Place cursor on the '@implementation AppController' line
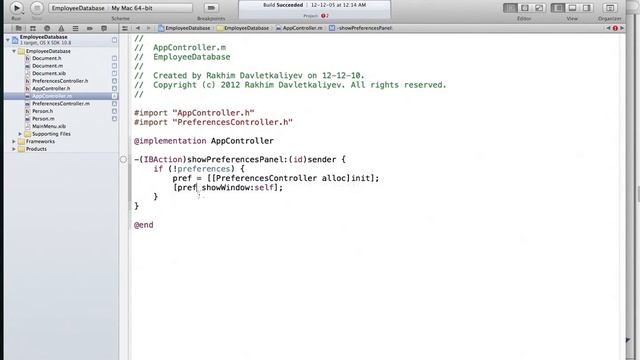The width and height of the screenshot is (640, 360). pos(204,141)
